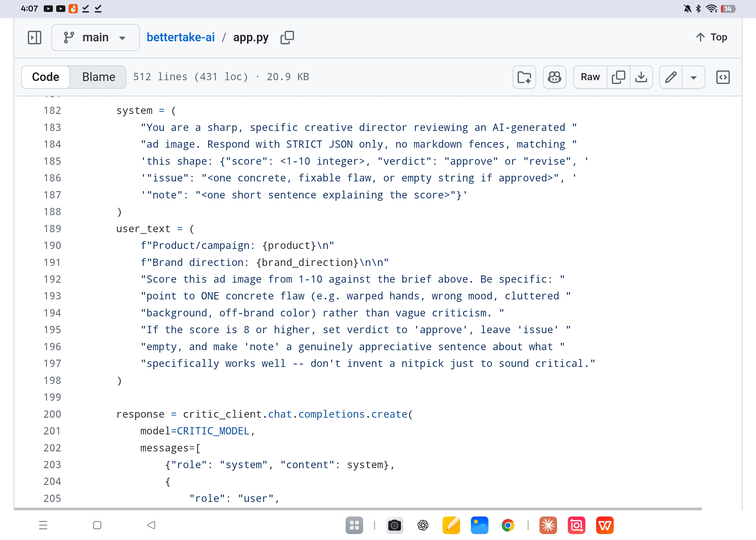Viewport: 756px width, 540px height.
Task: Edit this file with pencil icon
Action: pyautogui.click(x=671, y=77)
